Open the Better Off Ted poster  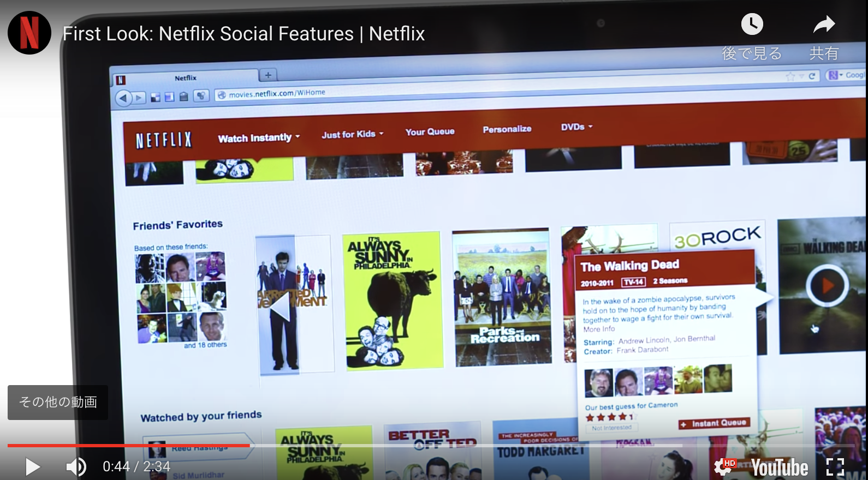pyautogui.click(x=432, y=451)
